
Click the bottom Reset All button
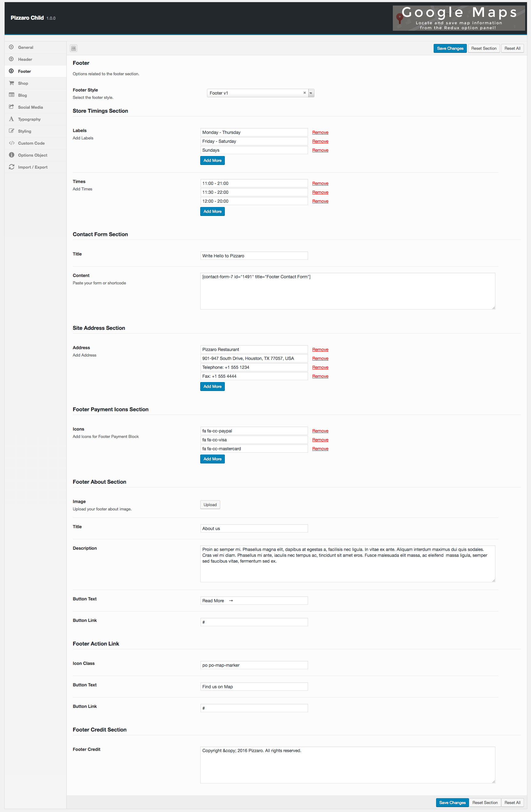[x=512, y=802]
